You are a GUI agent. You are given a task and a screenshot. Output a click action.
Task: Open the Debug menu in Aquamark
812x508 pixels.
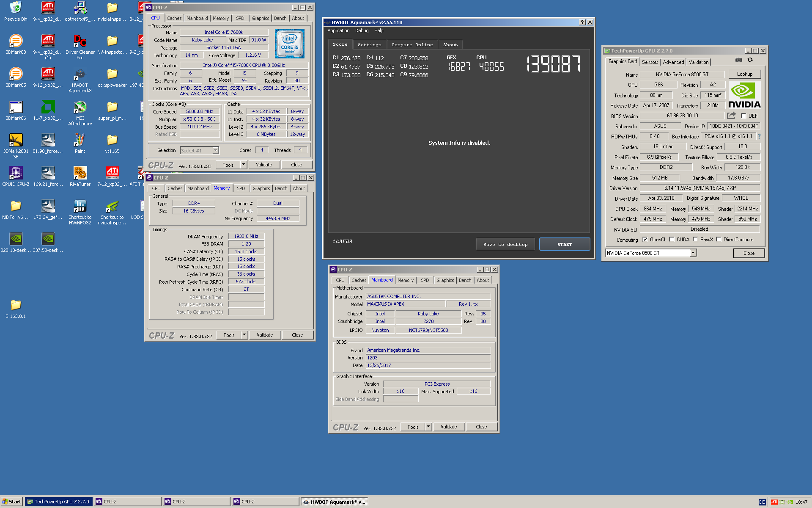(x=362, y=30)
